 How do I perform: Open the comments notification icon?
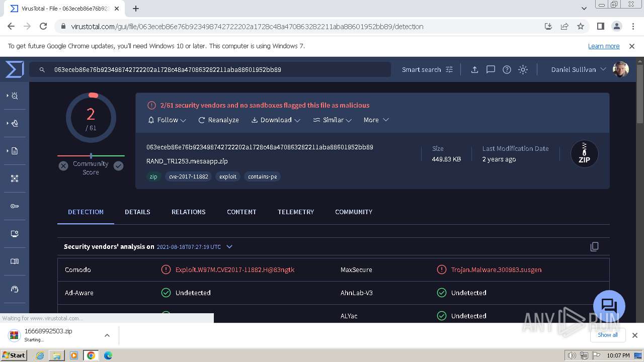[491, 70]
